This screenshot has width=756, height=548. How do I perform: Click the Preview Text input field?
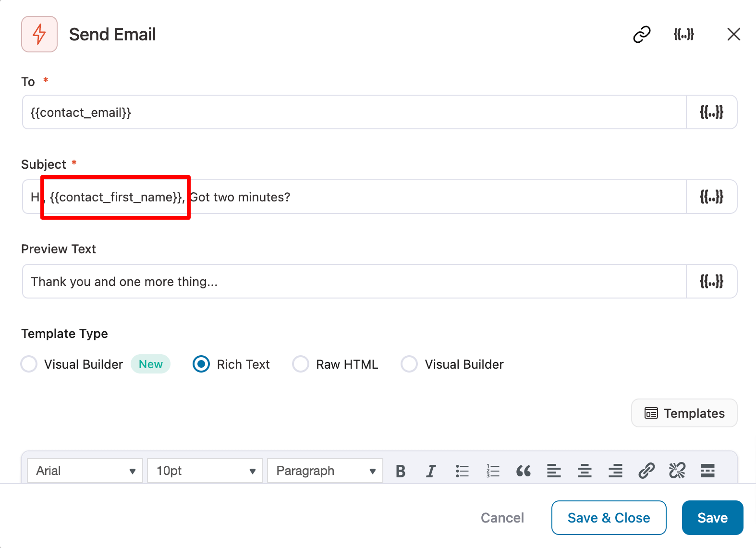pyautogui.click(x=354, y=282)
